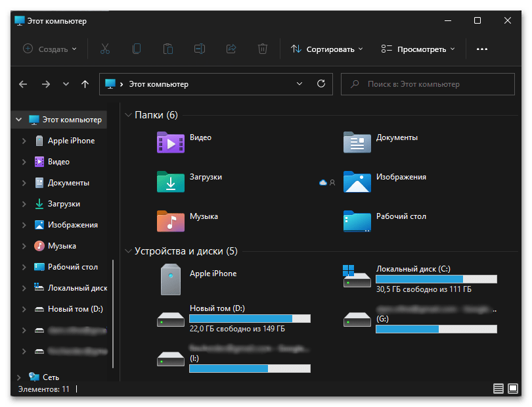Click the Copy icon in toolbar
532x407 pixels.
tap(137, 49)
